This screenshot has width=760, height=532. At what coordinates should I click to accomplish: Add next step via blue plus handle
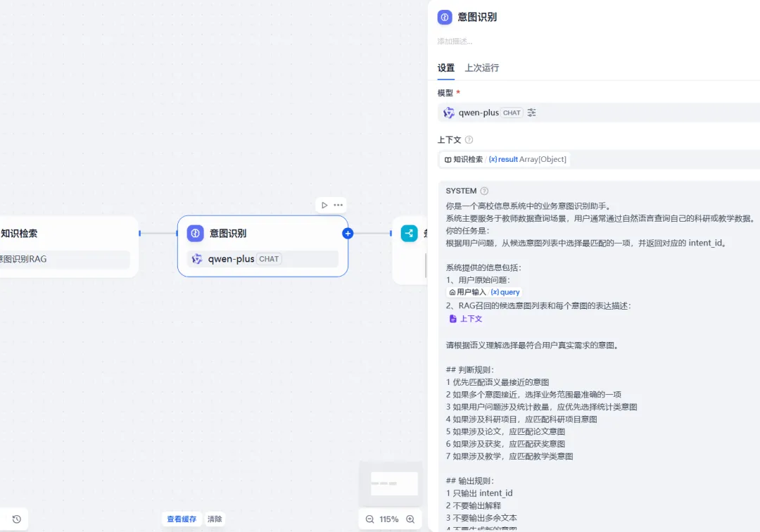coord(348,234)
